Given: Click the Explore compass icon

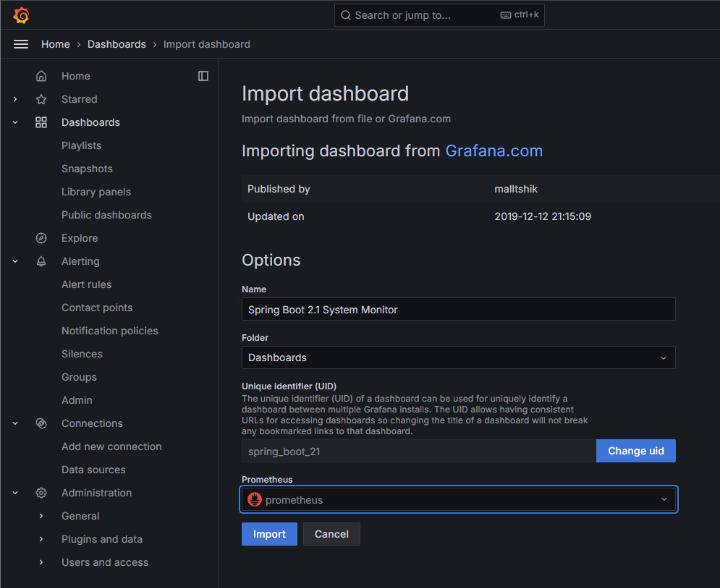Looking at the screenshot, I should (41, 238).
